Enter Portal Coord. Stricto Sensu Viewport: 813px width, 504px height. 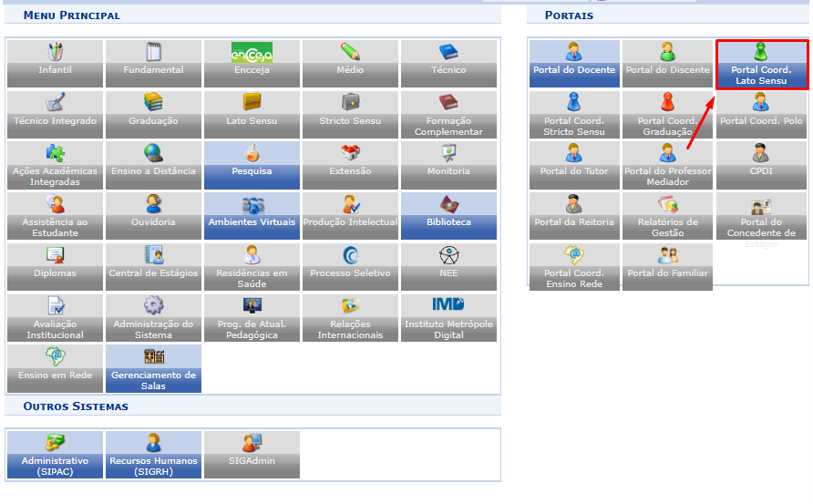click(x=574, y=114)
